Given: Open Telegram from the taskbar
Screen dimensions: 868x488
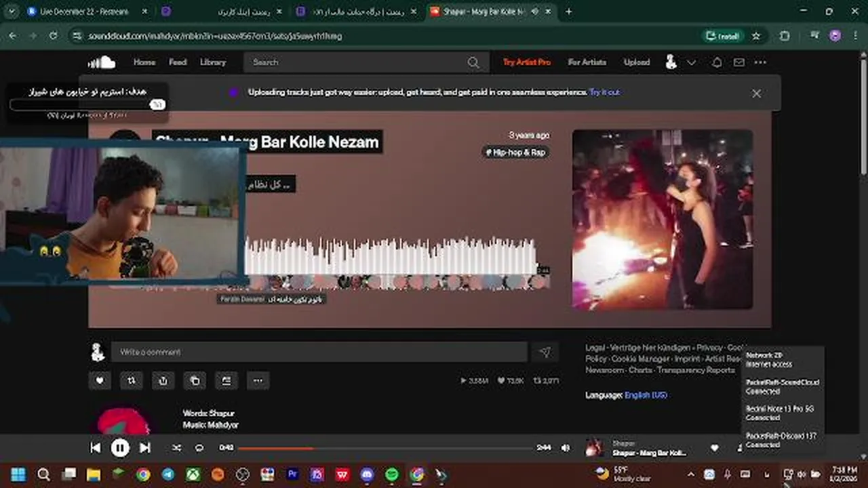Looking at the screenshot, I should (x=167, y=474).
